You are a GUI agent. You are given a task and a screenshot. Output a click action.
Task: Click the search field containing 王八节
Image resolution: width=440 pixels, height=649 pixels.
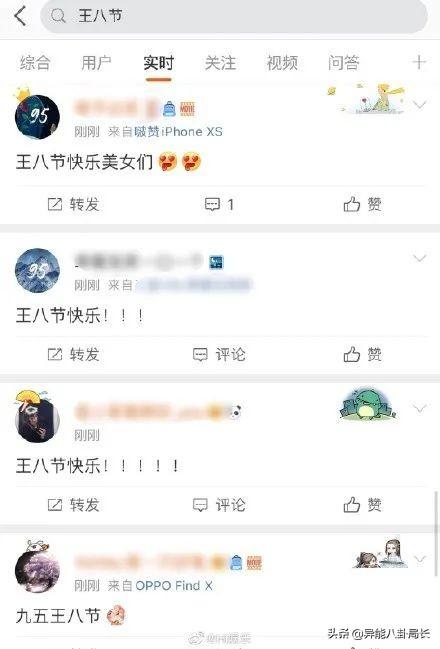(234, 16)
